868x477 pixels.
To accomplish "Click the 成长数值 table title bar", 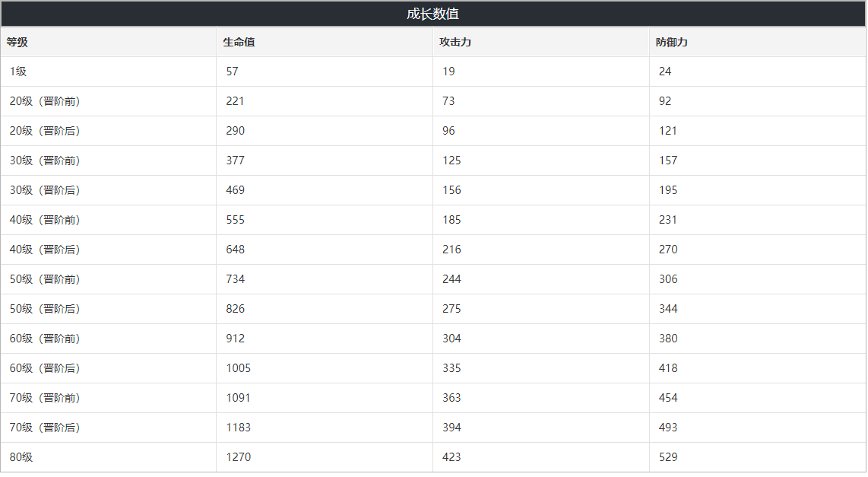I will point(433,14).
